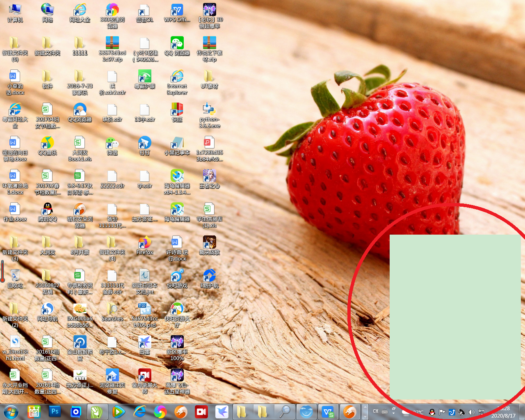Viewport: 525px width, 420px height.
Task: Open Tencent Video from the taskbar
Action: point(118,412)
